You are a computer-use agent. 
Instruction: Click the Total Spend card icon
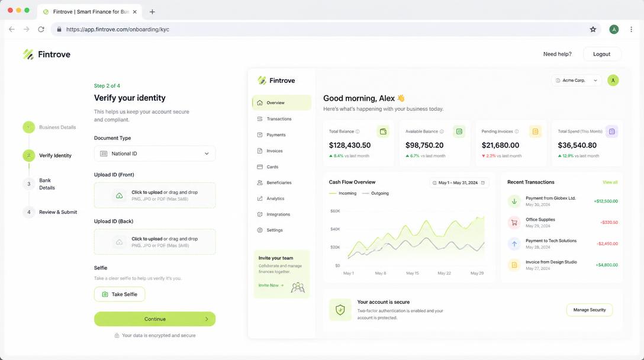click(x=611, y=131)
